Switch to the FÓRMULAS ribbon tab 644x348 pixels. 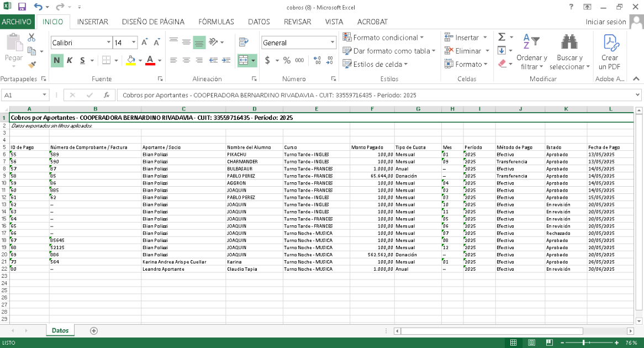coord(216,22)
